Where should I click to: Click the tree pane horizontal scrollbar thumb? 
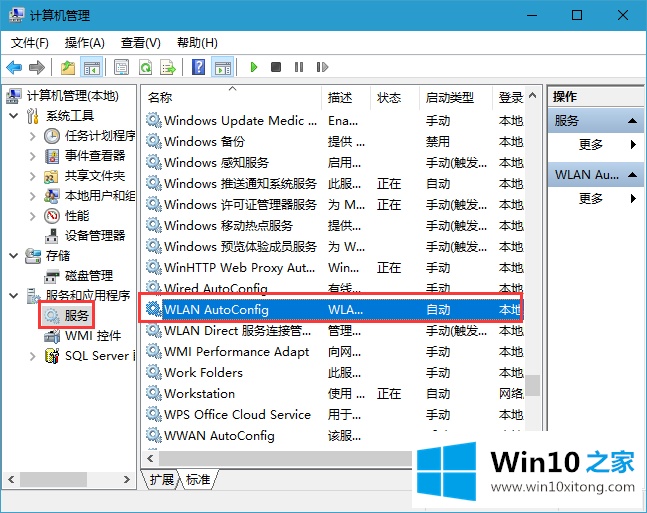point(53,480)
